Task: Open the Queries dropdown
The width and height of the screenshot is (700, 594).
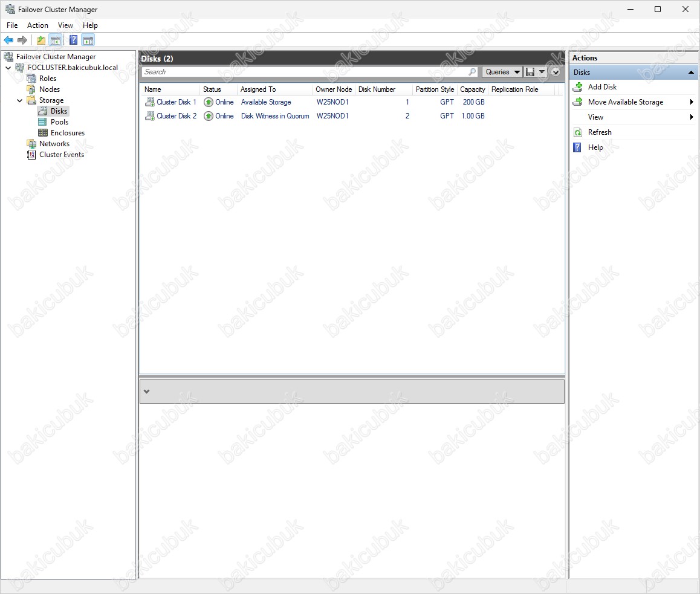Action: pos(502,72)
